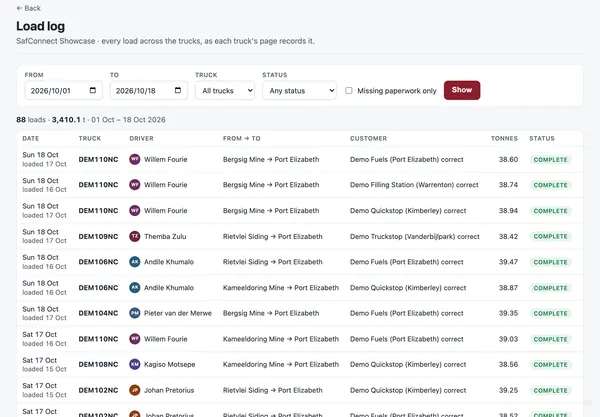The height and width of the screenshot is (417, 600).
Task: Click tonnes value 39.03
Action: pyautogui.click(x=508, y=339)
